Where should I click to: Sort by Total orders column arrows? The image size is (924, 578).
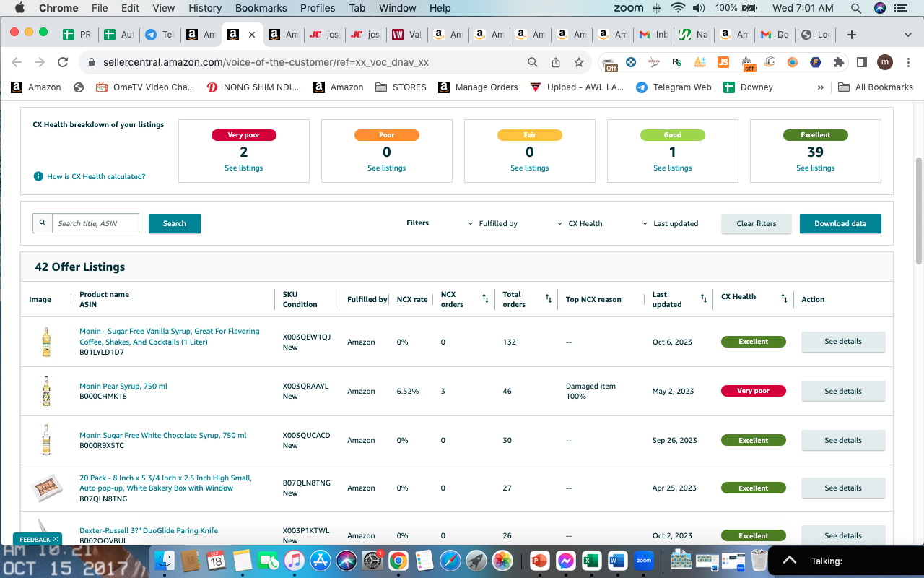(548, 298)
